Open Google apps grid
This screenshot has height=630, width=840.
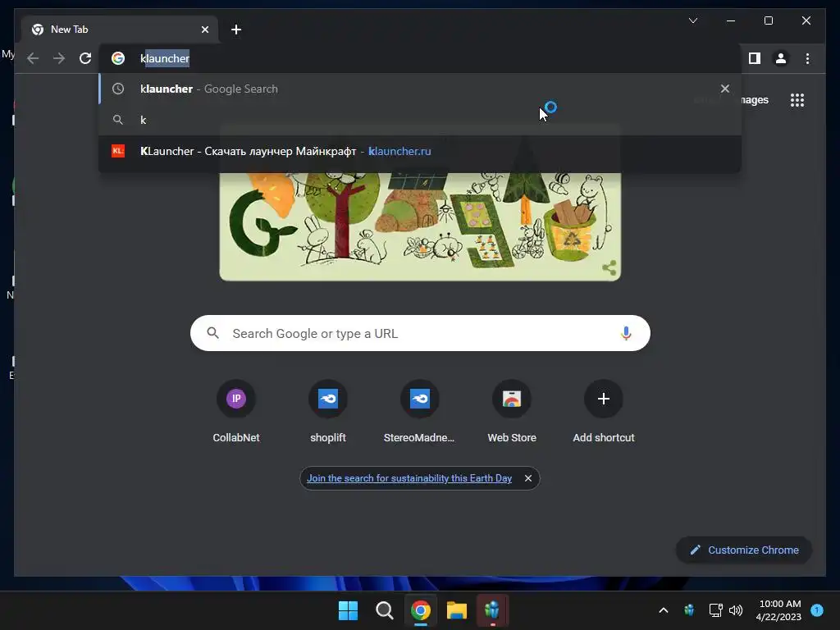[x=797, y=100]
